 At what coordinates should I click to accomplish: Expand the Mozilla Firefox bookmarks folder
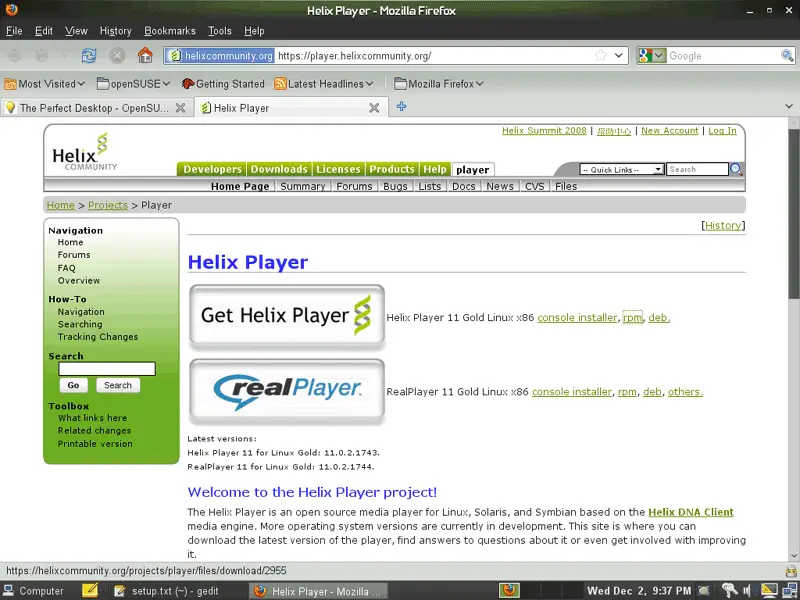click(439, 84)
